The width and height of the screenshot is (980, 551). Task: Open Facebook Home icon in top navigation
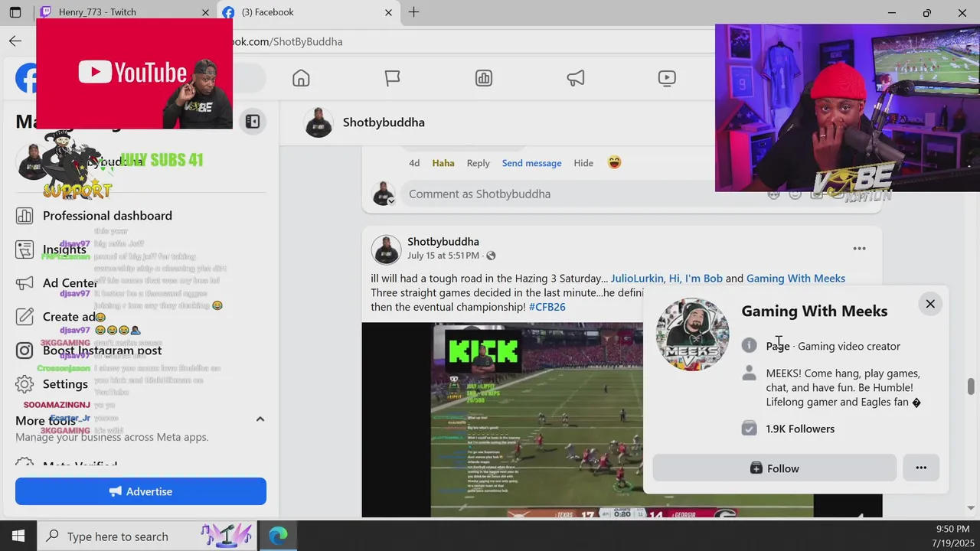coord(301,78)
